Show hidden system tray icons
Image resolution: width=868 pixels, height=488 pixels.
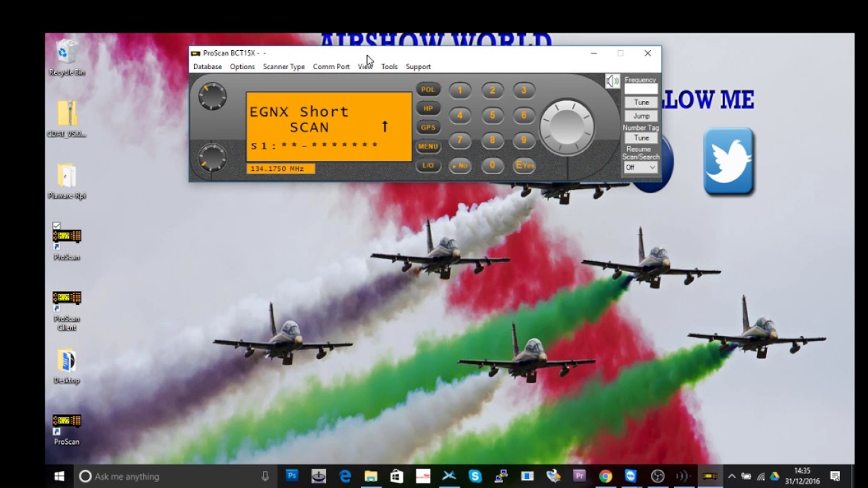tap(732, 476)
